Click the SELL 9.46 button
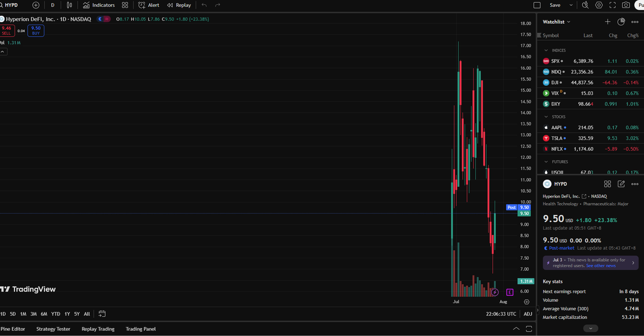644x336 pixels. click(x=6, y=31)
